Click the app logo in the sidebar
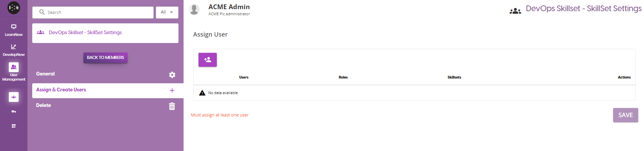 coord(14,8)
